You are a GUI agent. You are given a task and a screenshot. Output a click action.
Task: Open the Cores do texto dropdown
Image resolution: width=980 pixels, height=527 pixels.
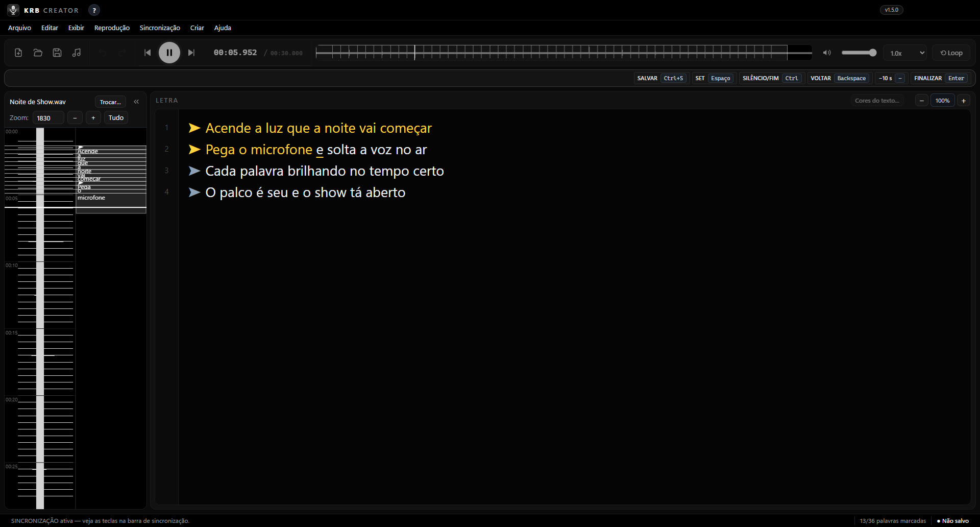[x=877, y=101]
